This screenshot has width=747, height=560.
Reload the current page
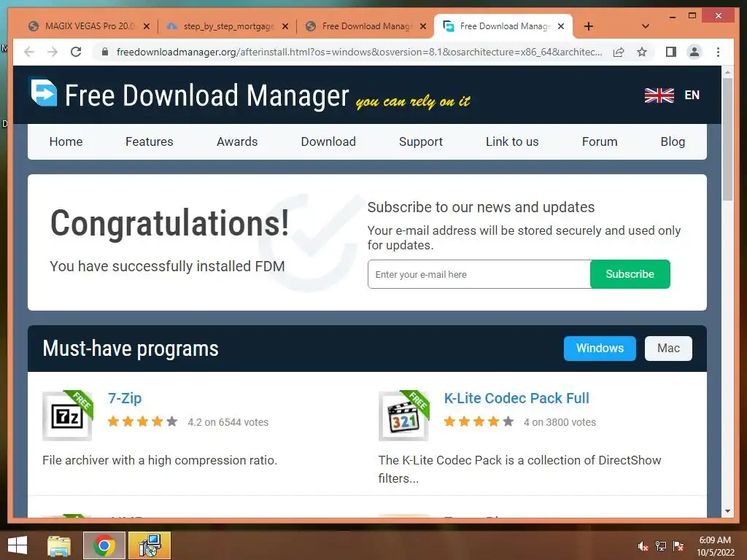pos(76,52)
